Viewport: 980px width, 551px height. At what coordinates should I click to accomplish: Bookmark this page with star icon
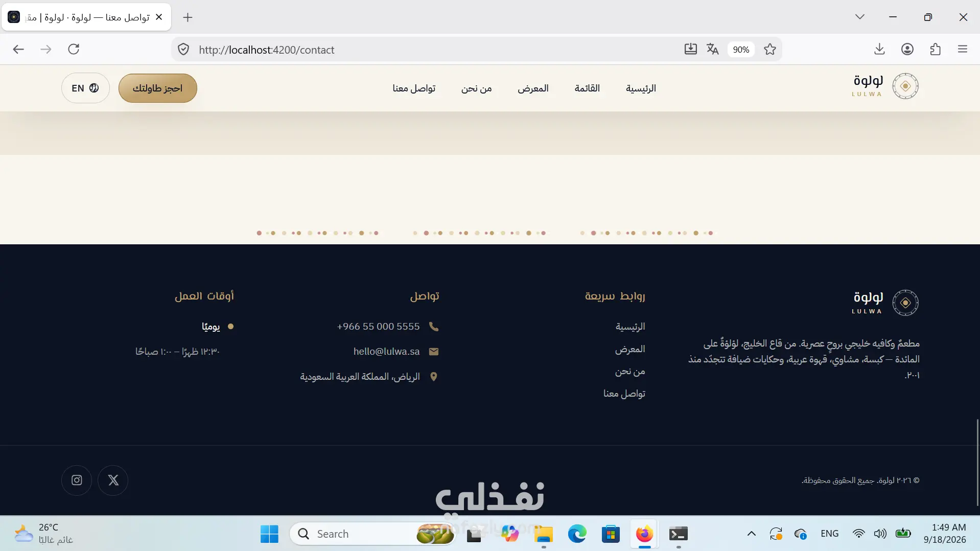[x=770, y=49]
